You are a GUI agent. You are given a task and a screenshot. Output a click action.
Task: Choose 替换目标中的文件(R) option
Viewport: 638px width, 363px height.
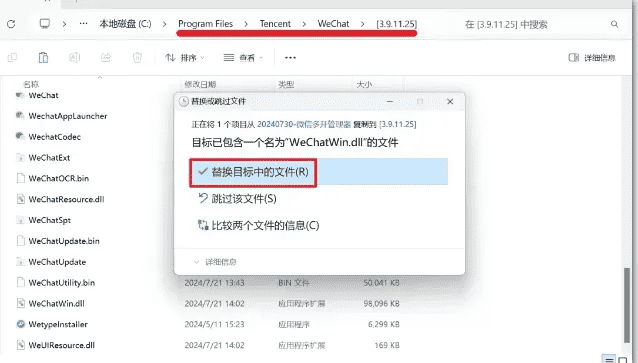[319, 172]
